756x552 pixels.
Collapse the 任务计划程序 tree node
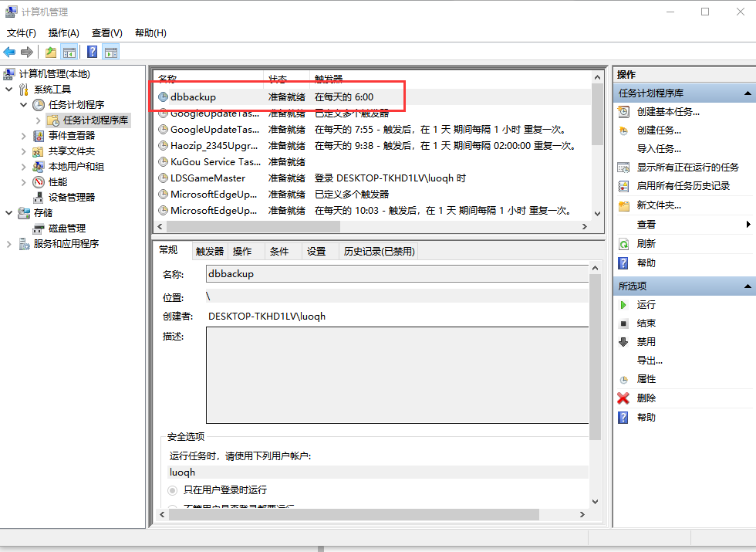(x=23, y=105)
